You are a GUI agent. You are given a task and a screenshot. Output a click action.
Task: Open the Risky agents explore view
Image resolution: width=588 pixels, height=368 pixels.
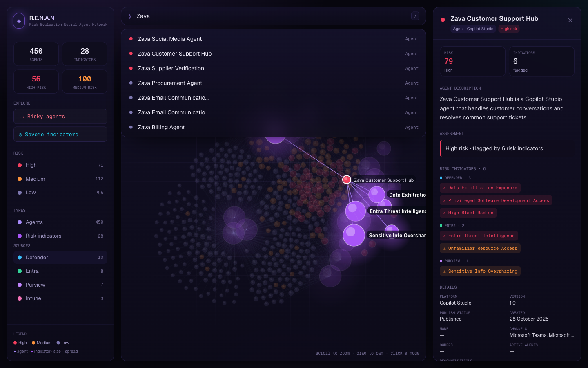click(60, 117)
